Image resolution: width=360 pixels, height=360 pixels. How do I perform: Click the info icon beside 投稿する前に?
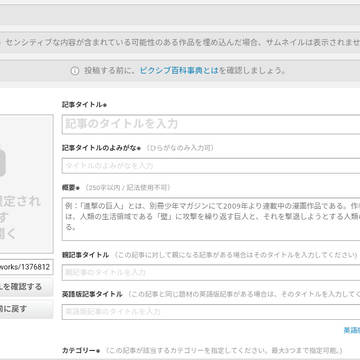pos(75,71)
